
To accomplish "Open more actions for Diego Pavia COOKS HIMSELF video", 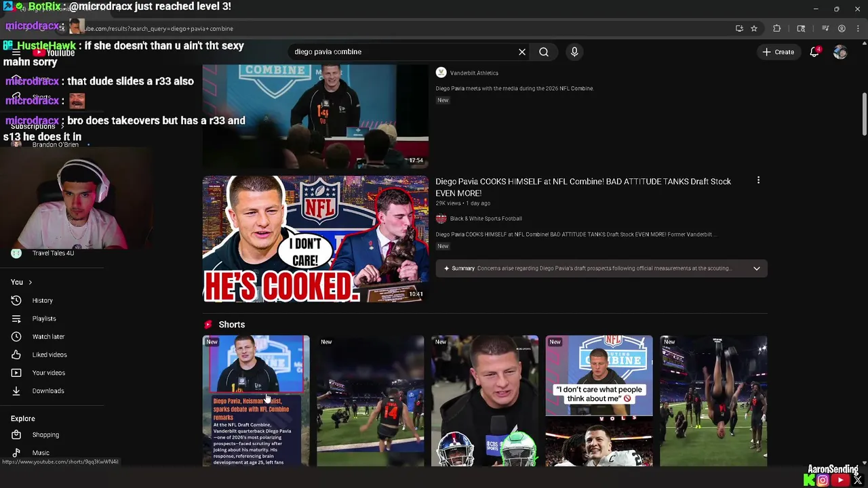I will [758, 180].
